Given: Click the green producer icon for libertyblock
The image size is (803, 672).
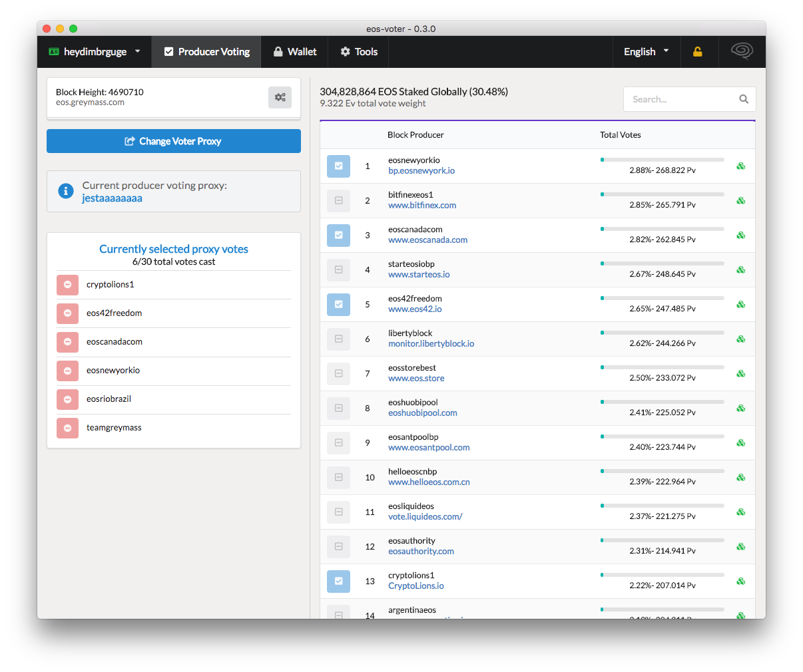Looking at the screenshot, I should coord(740,339).
